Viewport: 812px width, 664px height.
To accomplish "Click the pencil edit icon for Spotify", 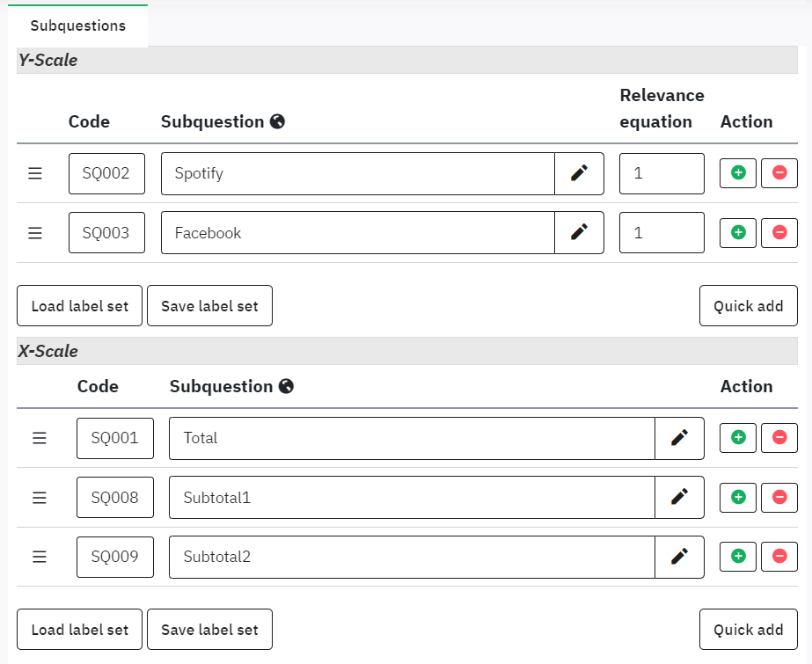I will [579, 173].
